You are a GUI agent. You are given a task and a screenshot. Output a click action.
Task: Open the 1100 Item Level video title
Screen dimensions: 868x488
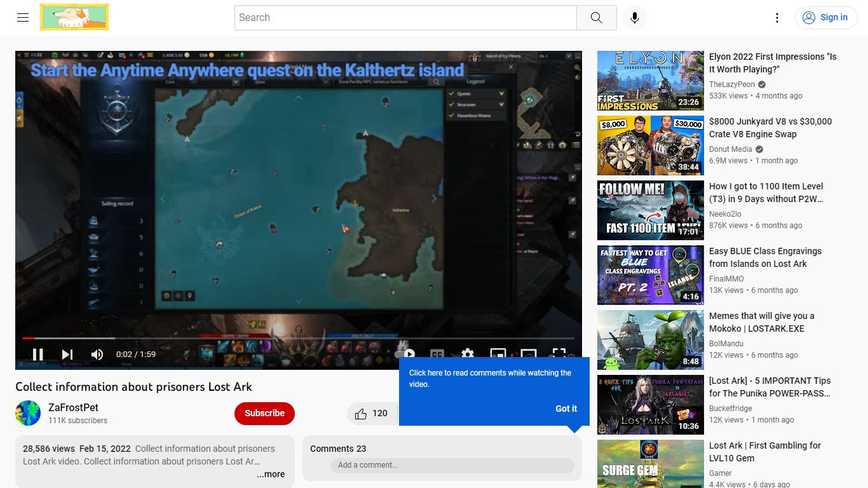point(766,193)
